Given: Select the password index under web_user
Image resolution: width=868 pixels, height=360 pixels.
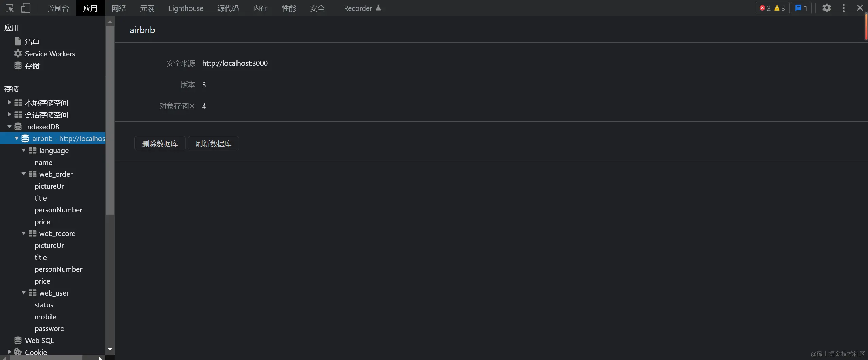Looking at the screenshot, I should [x=50, y=328].
